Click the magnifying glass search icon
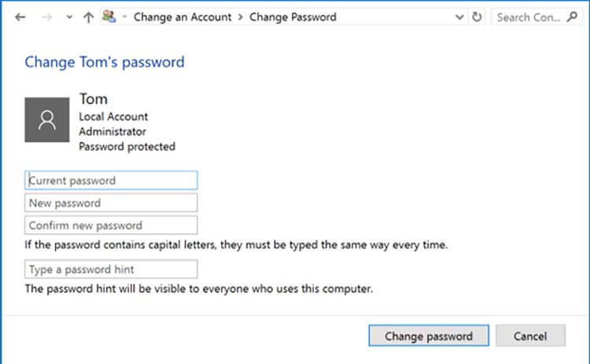The height and width of the screenshot is (364, 590). [573, 17]
